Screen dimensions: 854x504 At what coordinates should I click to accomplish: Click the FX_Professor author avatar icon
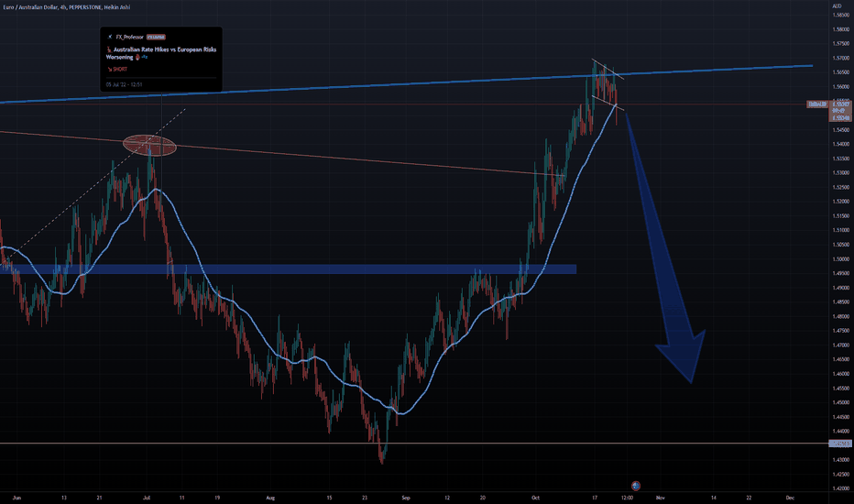(110, 37)
